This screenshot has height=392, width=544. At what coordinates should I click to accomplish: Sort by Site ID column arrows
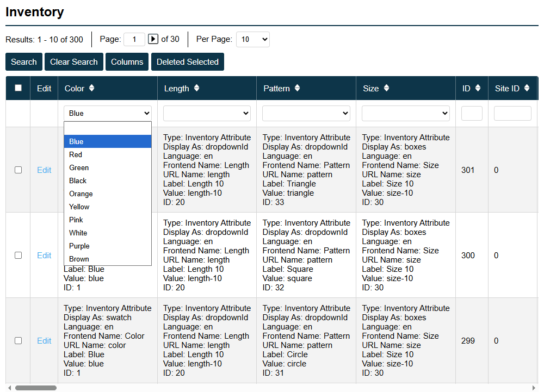click(x=527, y=88)
